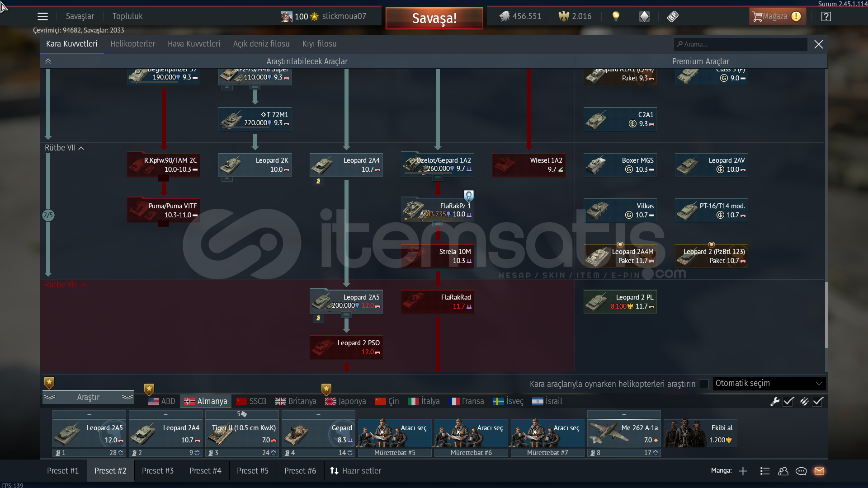This screenshot has height=488, width=868.
Task: Expand the Araştır right double chevron
Action: [x=127, y=397]
